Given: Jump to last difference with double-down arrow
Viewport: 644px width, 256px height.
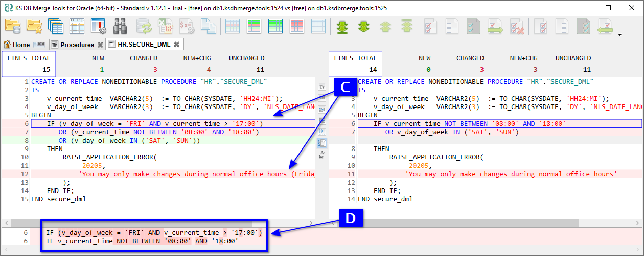Looking at the screenshot, I should point(342,26).
